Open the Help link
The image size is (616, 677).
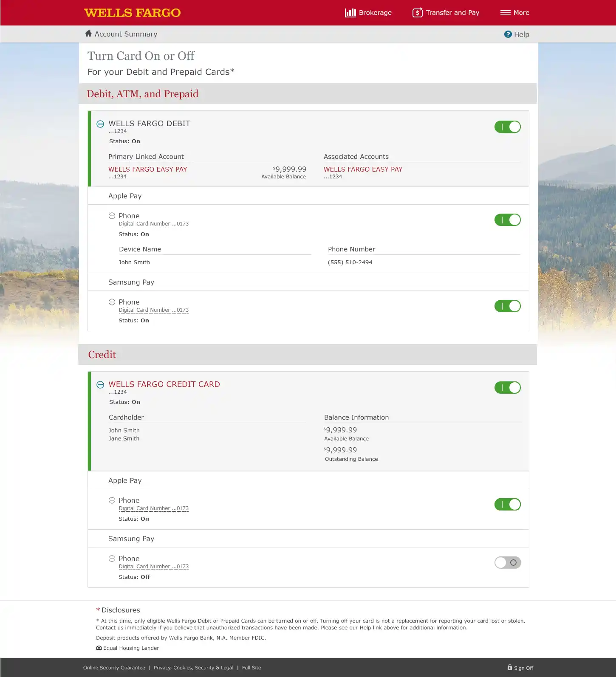(x=517, y=34)
